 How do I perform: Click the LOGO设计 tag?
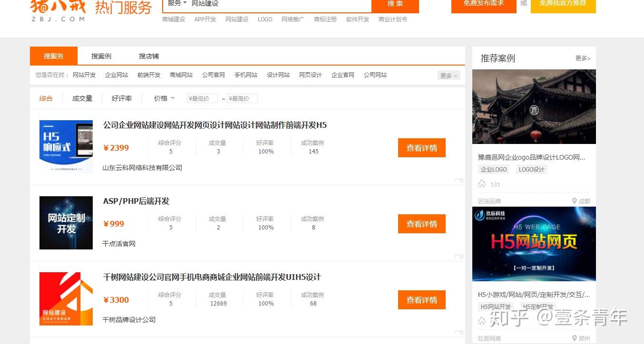click(x=532, y=170)
